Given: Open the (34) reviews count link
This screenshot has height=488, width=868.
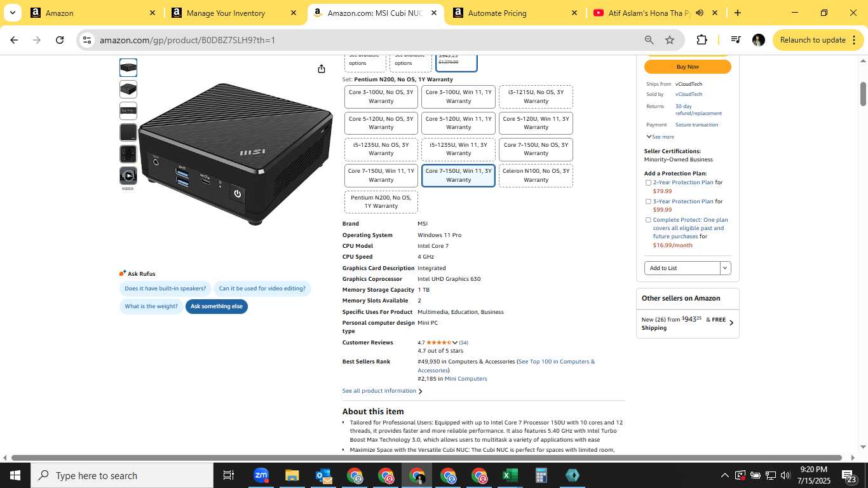Looking at the screenshot, I should 464,342.
